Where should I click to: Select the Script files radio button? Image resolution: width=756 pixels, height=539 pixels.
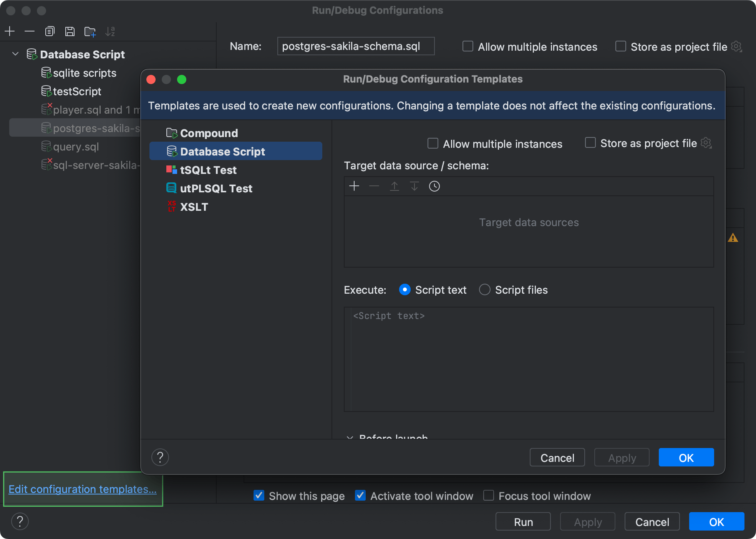[x=484, y=290]
